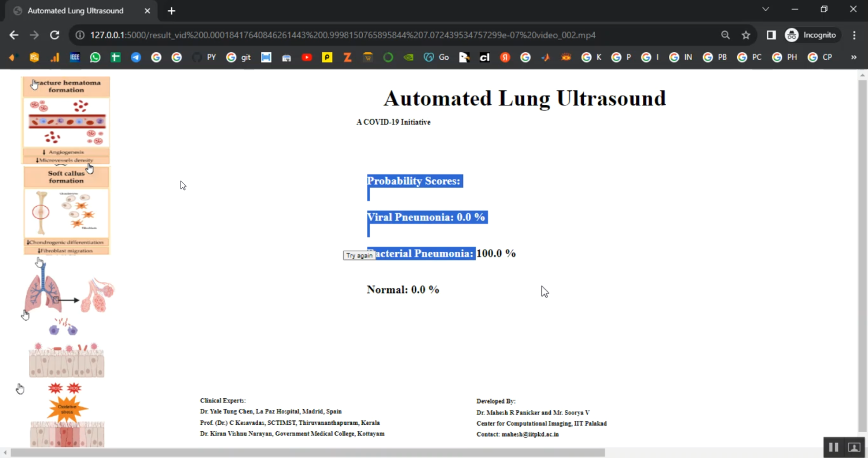The image size is (868, 458).
Task: Open Chrome's three-dot menu
Action: pos(854,35)
